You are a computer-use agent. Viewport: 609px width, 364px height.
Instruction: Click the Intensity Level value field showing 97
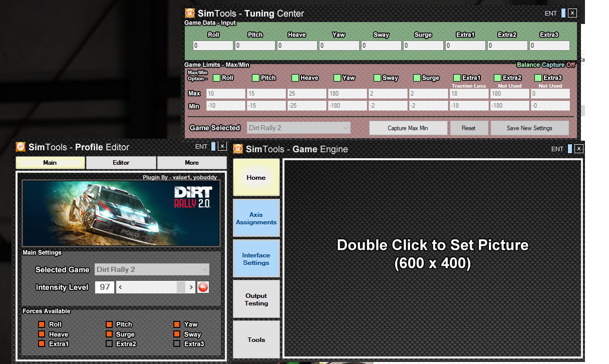tap(104, 287)
